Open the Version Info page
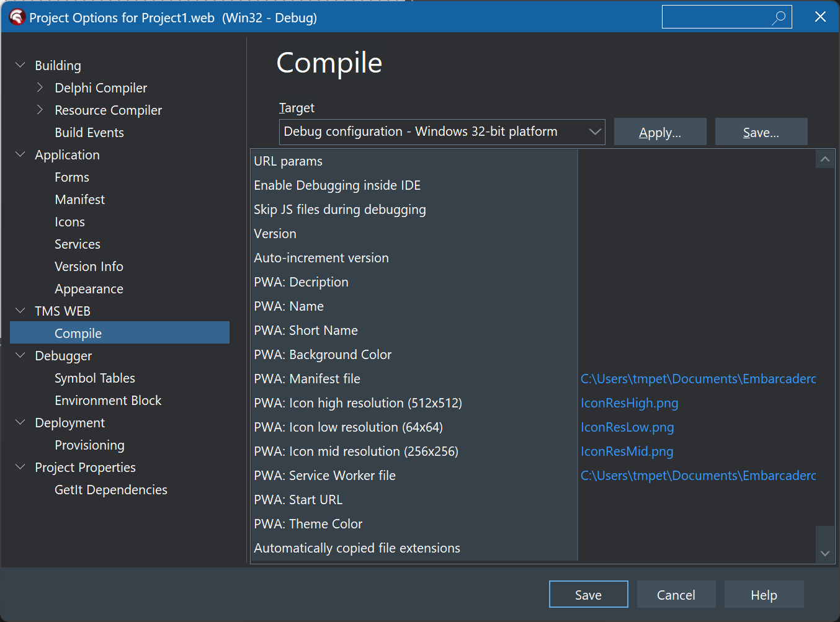This screenshot has width=840, height=622. tap(89, 267)
